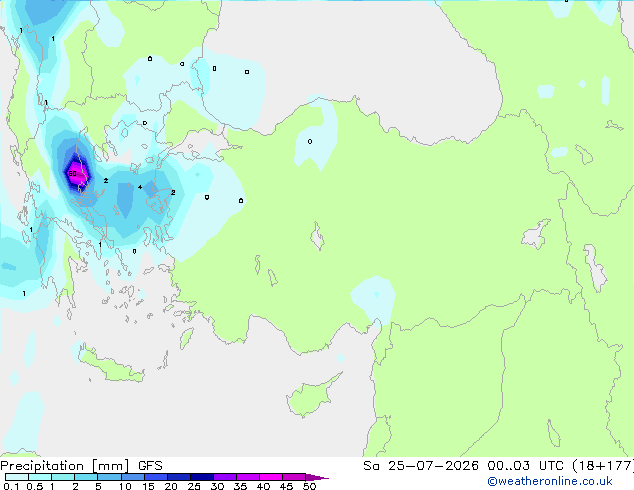Click the 'Sa 25-07-2026' date text

421,466
